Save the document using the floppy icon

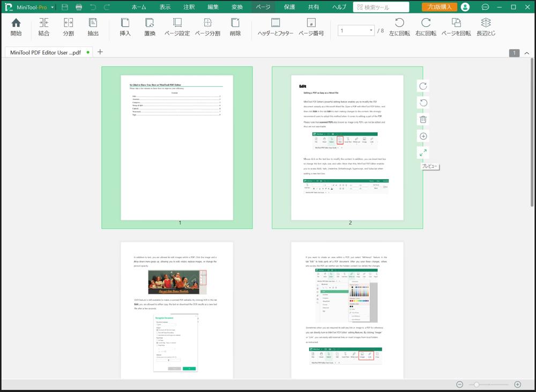tap(65, 7)
